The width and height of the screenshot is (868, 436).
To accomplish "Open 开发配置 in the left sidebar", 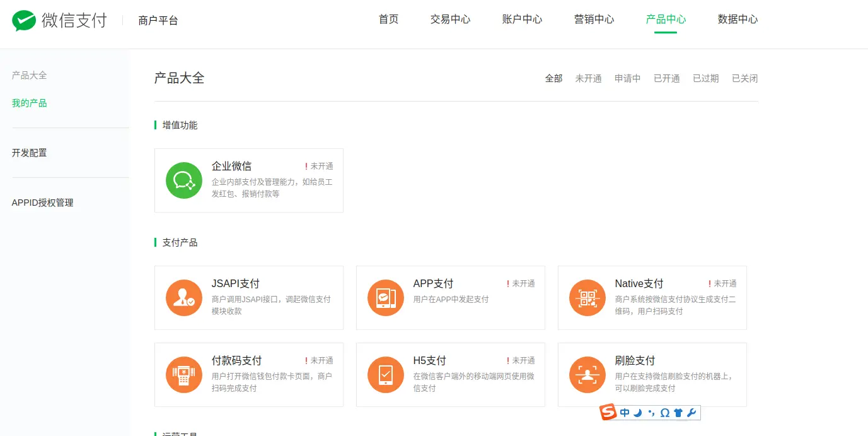I will coord(29,153).
